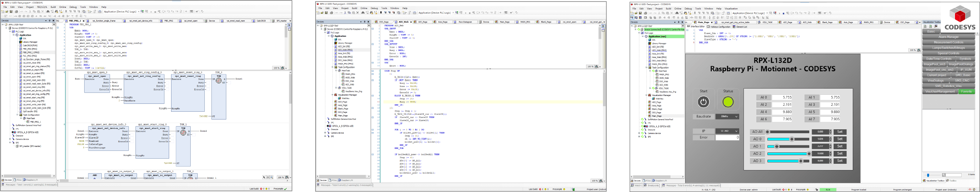Click the zoom magnifier in the middle window declaration pane
The width and height of the screenshot is (980, 192).
(597, 67)
